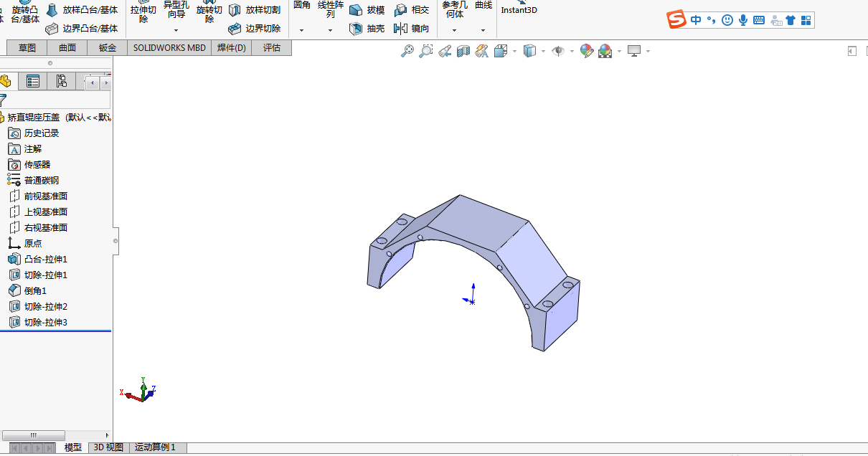Click the Edit Appearance color ball
This screenshot has height=456, width=868.
point(586,51)
